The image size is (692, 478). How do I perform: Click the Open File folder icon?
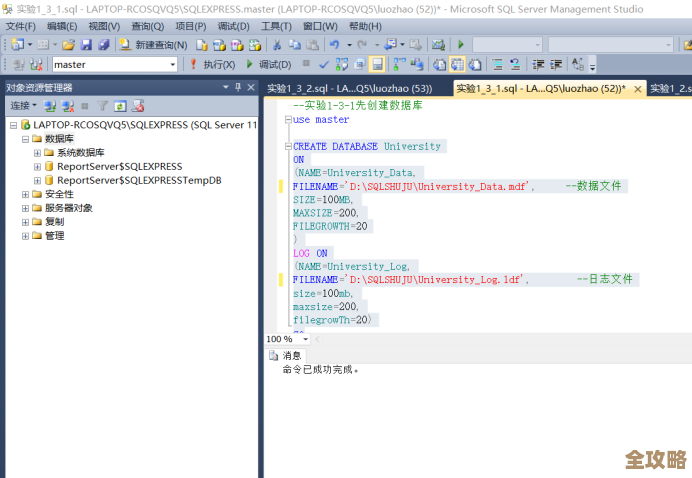(68, 45)
